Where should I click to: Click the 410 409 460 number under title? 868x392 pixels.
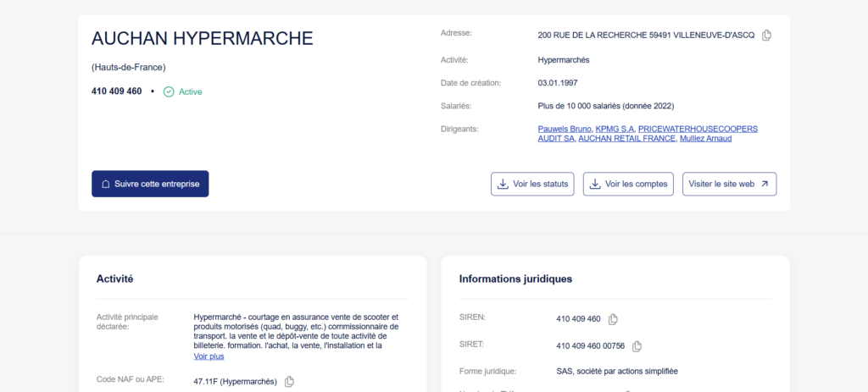(x=116, y=91)
